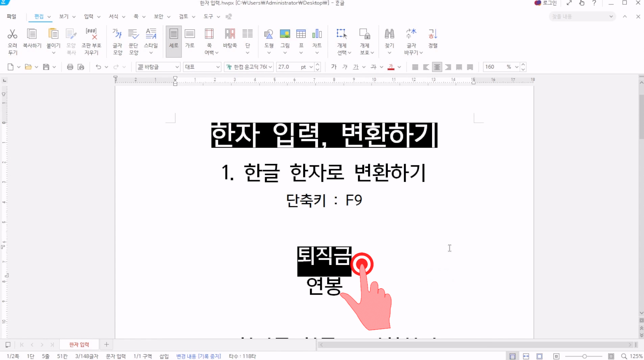This screenshot has width=644, height=360.
Task: Click the Columns (단) icon
Action: (x=247, y=34)
